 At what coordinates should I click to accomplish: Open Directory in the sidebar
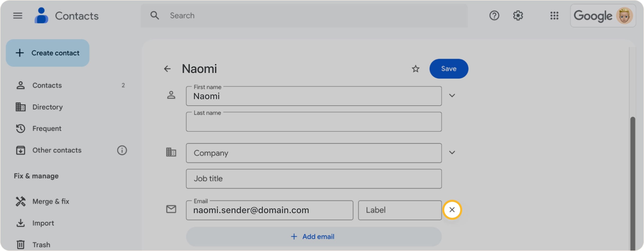[48, 107]
